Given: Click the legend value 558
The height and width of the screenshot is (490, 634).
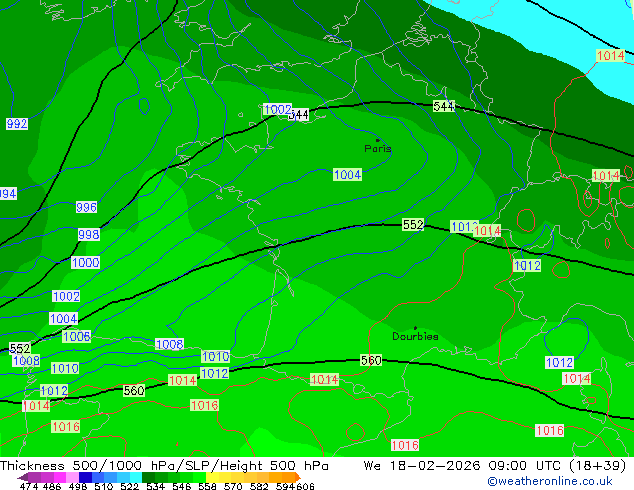Looking at the screenshot, I should tap(207, 486).
